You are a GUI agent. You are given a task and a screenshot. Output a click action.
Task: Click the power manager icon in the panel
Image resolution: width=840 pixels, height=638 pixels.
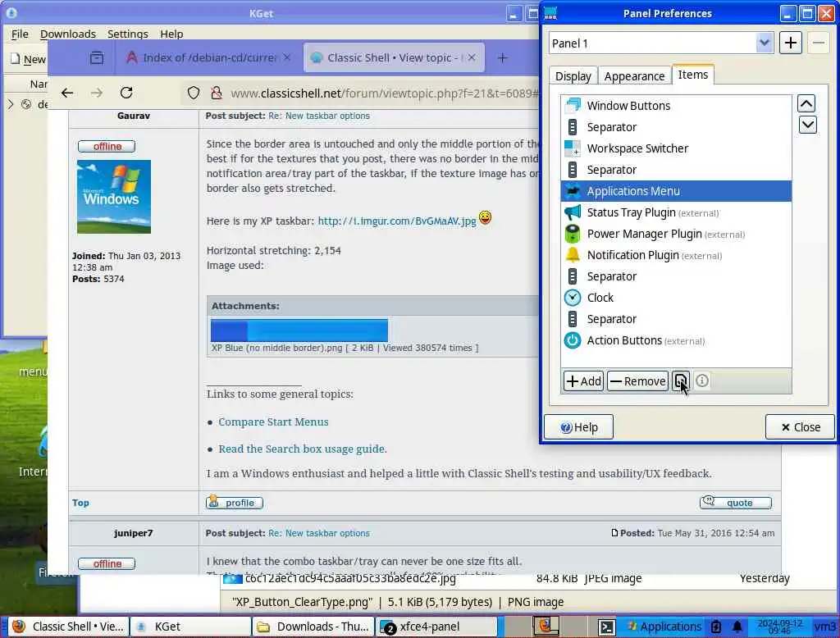click(716, 627)
